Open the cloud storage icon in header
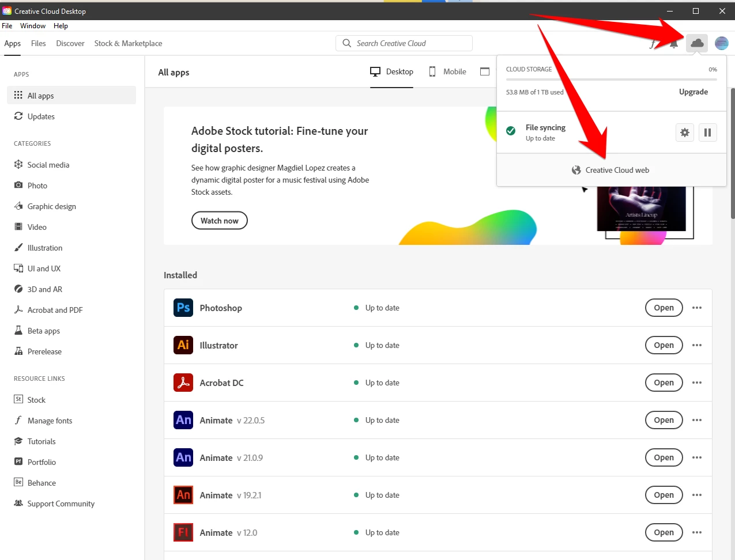 (697, 43)
